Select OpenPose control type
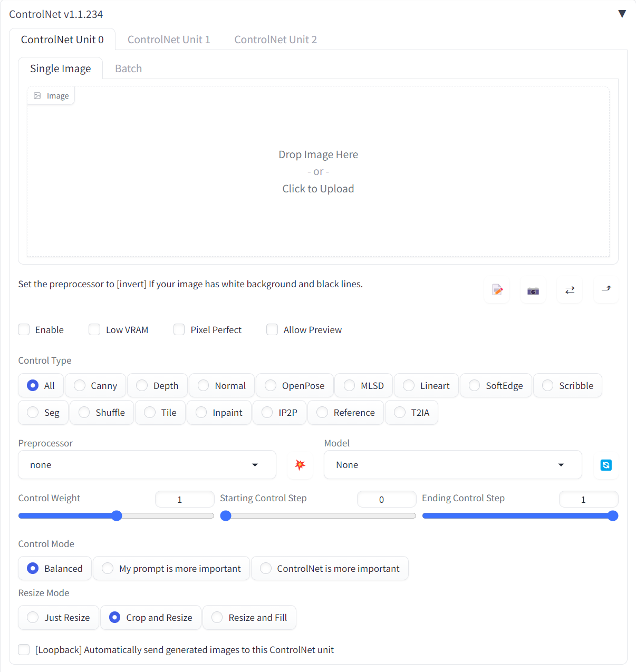This screenshot has height=672, width=636. pos(294,385)
